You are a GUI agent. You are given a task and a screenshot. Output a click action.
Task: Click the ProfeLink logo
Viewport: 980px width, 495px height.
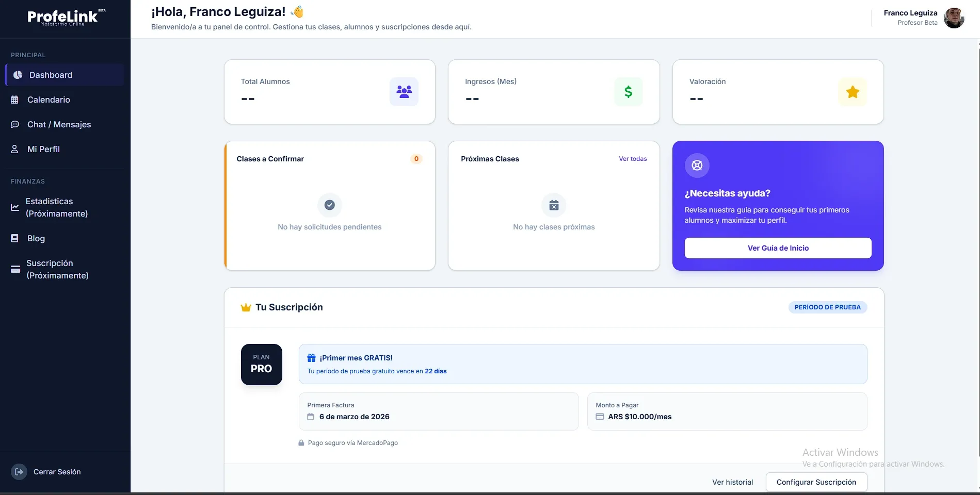coord(66,18)
